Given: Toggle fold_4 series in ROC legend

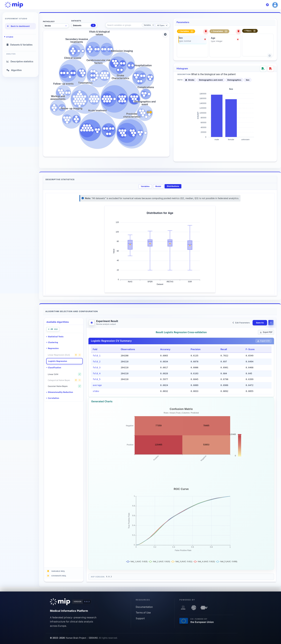Looking at the screenshot, I should coord(204,562).
